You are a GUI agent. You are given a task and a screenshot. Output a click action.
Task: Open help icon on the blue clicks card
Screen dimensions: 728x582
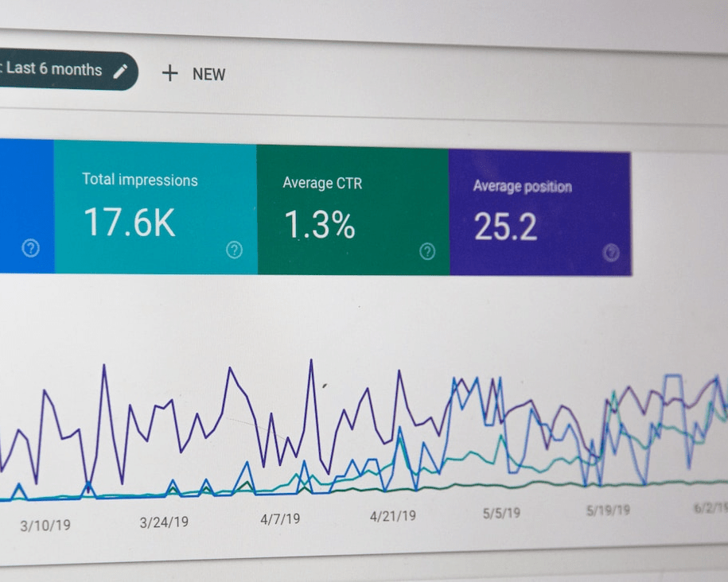click(31, 248)
